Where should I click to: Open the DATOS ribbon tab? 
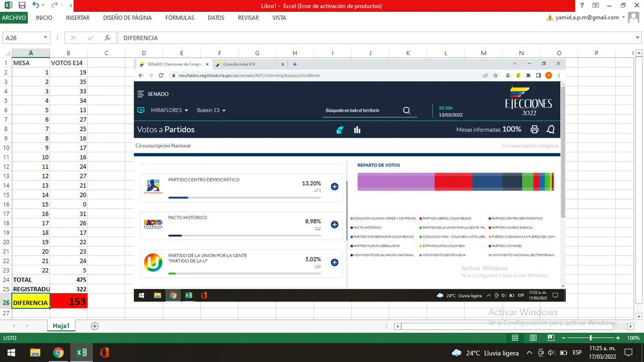pyautogui.click(x=216, y=18)
